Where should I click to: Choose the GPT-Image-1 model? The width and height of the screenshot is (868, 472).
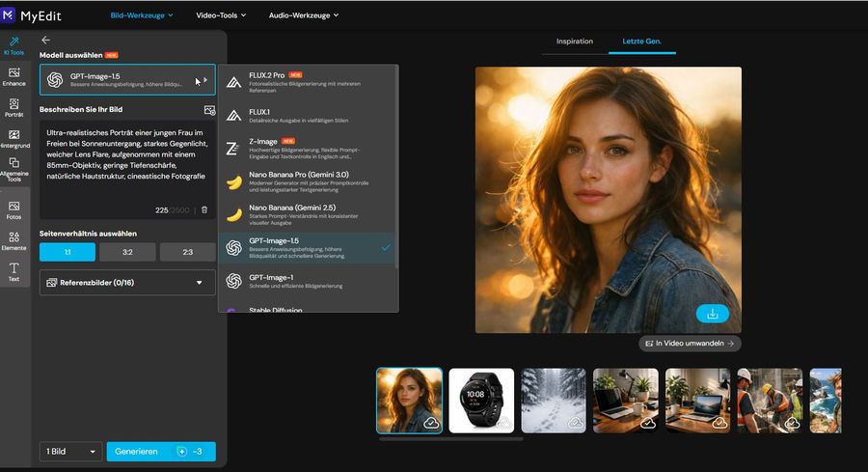coord(308,281)
